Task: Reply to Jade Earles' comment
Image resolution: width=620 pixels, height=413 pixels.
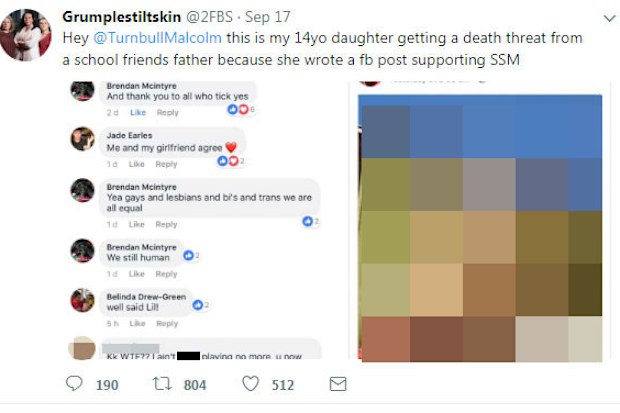Action: click(x=166, y=164)
